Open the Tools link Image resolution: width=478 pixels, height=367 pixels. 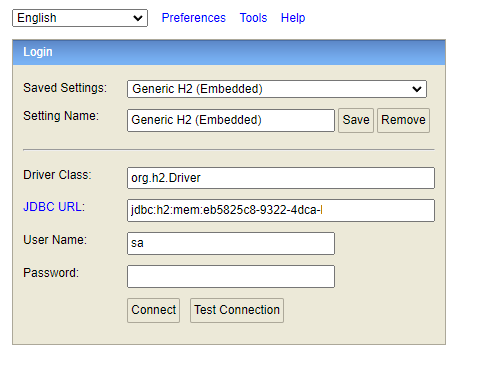tap(253, 18)
